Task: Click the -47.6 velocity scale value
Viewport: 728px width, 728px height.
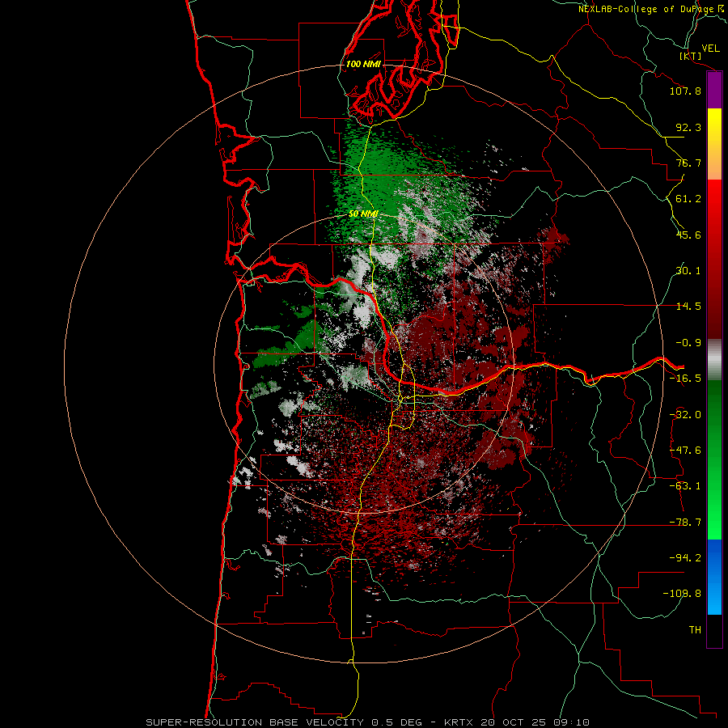Action: [x=685, y=451]
